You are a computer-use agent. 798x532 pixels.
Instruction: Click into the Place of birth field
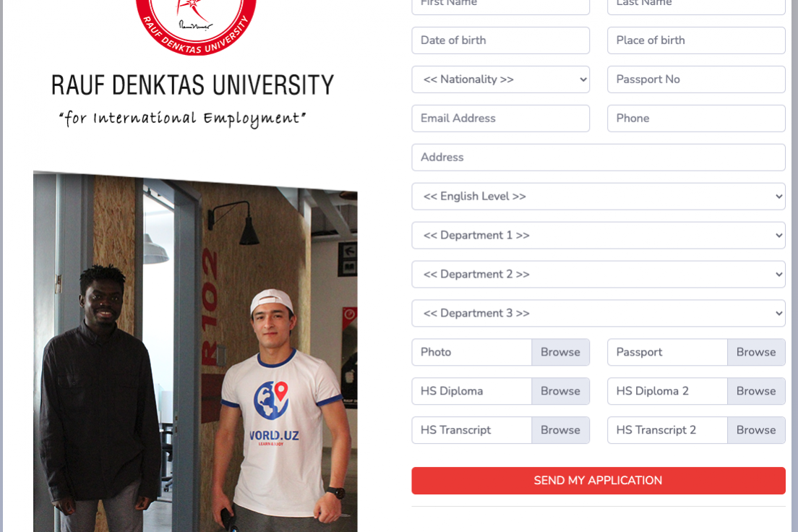point(695,40)
